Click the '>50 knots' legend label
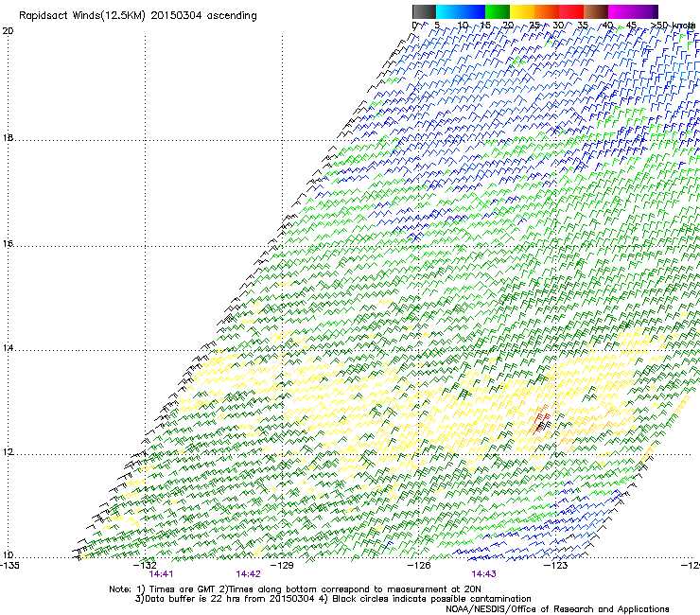 [x=673, y=25]
